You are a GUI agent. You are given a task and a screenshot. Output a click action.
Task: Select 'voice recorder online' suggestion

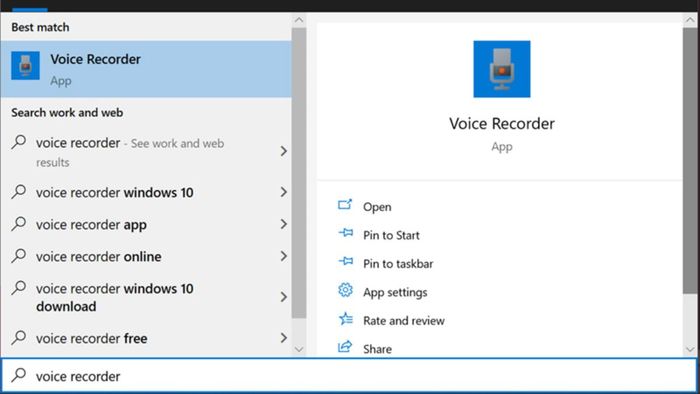pos(146,257)
